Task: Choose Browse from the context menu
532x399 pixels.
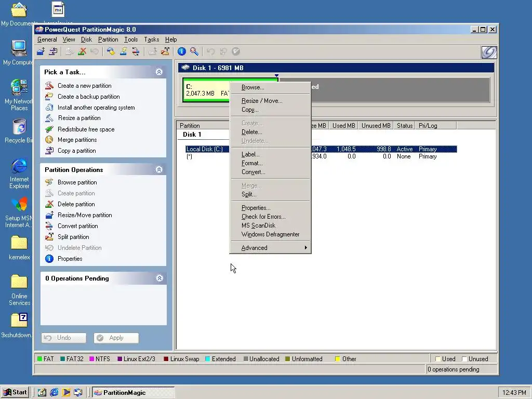Action: 270,87
